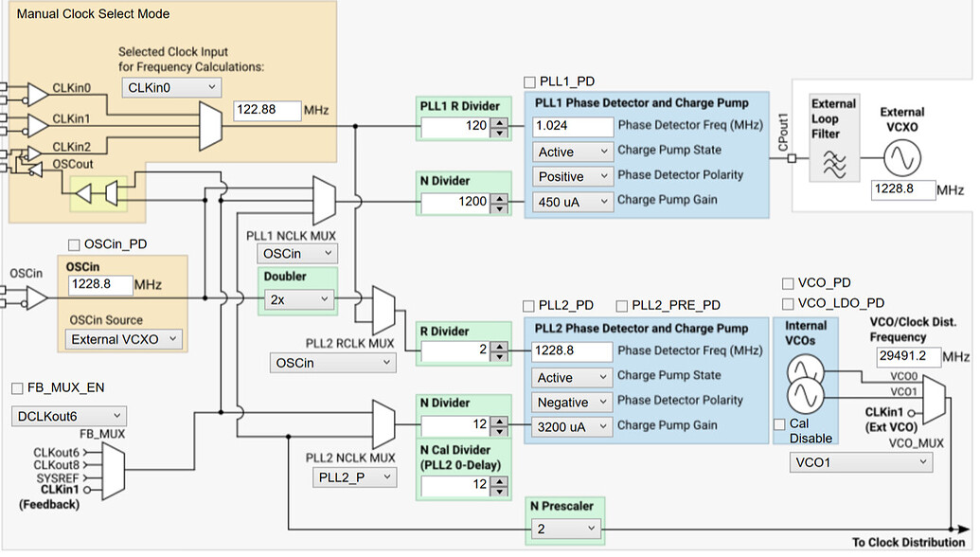
Task: Click the 122.88 MHz frequency input field
Action: pyautogui.click(x=266, y=110)
